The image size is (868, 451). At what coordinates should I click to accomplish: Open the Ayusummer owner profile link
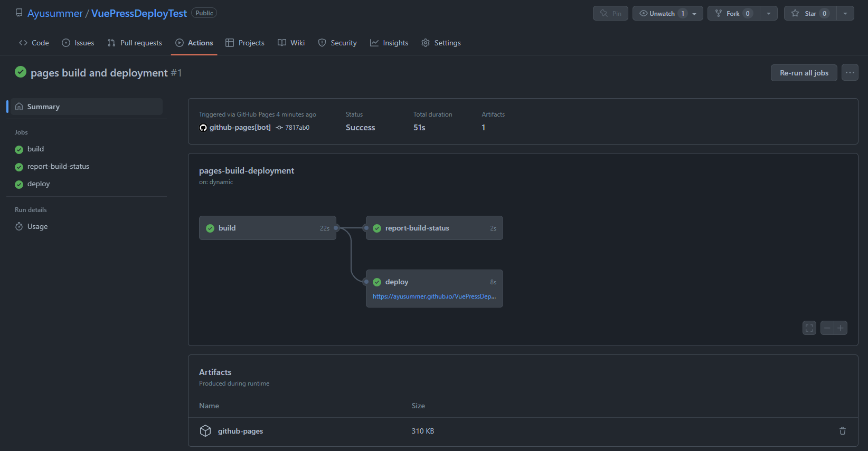click(55, 13)
